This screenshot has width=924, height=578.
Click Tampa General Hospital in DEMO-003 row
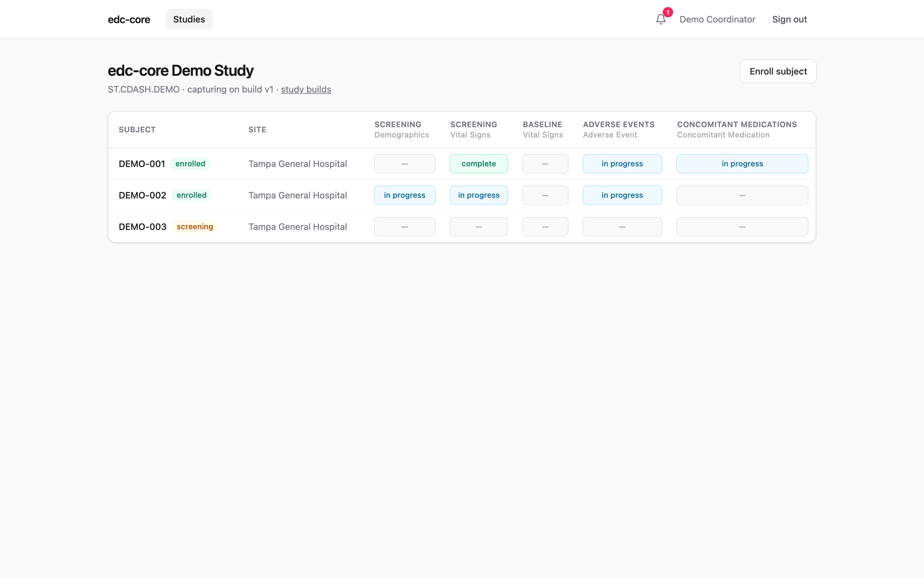click(297, 227)
